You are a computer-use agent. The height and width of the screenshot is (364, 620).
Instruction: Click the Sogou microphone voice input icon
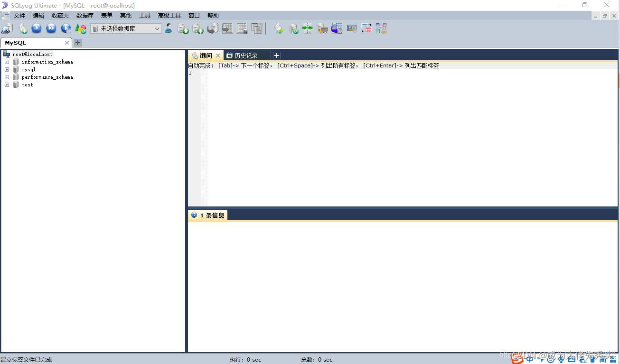pyautogui.click(x=561, y=359)
